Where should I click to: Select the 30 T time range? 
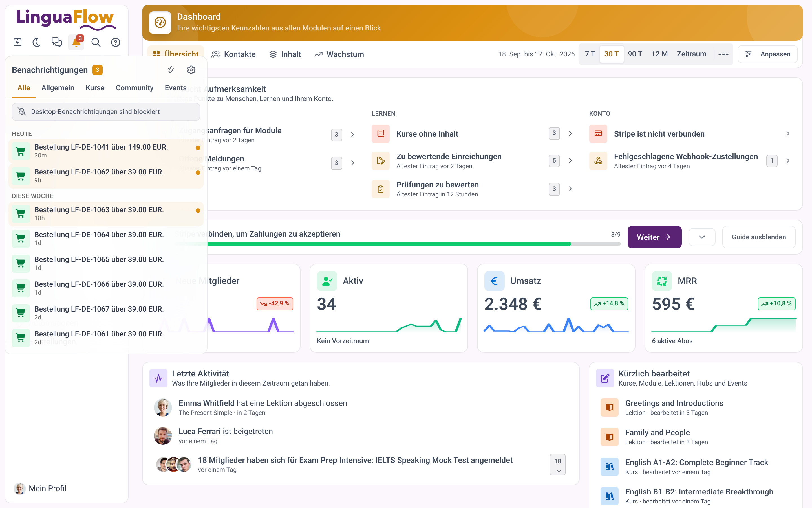tap(611, 54)
